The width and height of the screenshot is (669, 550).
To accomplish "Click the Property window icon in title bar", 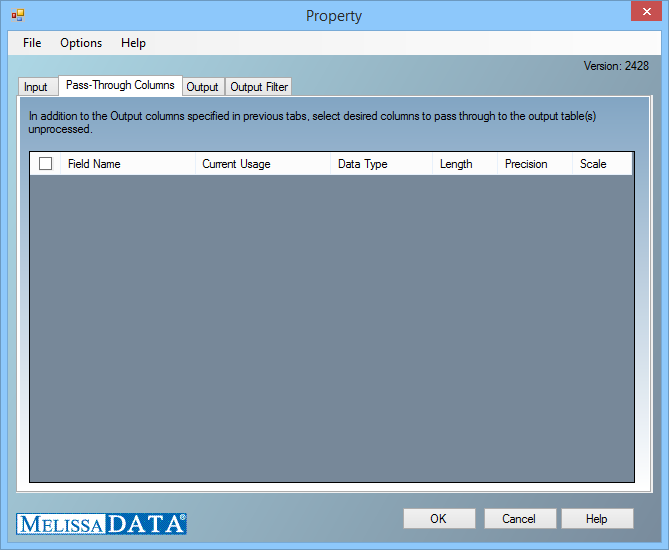I will coord(18,16).
